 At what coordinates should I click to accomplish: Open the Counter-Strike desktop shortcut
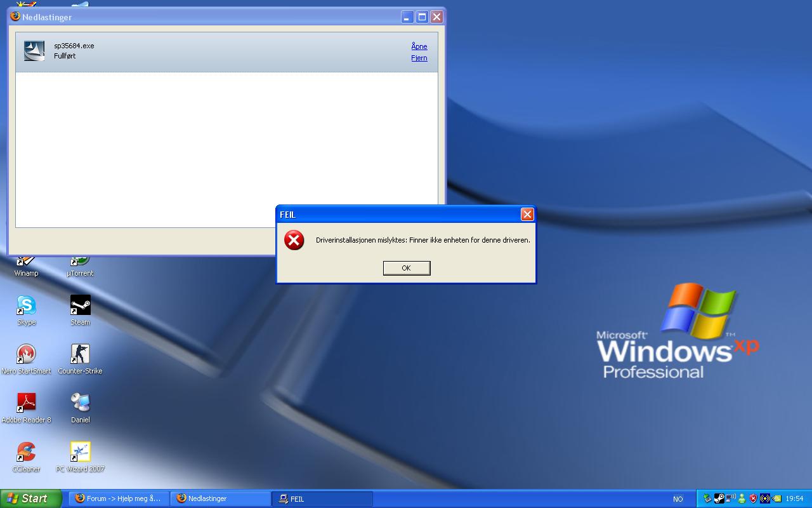[80, 359]
